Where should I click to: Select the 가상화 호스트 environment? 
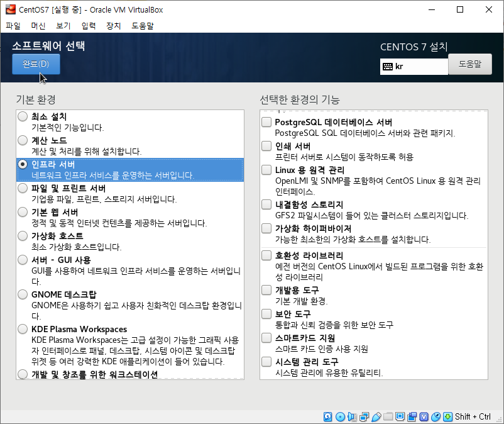tap(23, 236)
